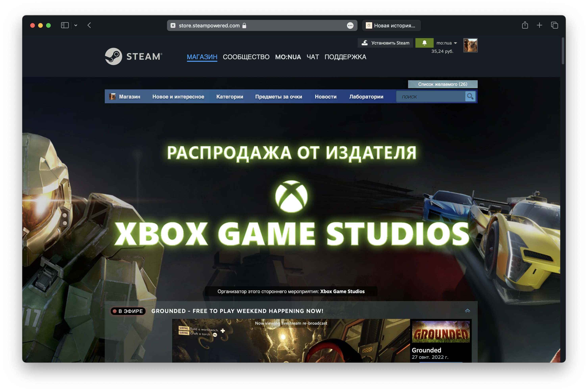Image resolution: width=588 pixels, height=392 pixels.
Task: Collapse the broadcast with the double chevron
Action: point(467,311)
